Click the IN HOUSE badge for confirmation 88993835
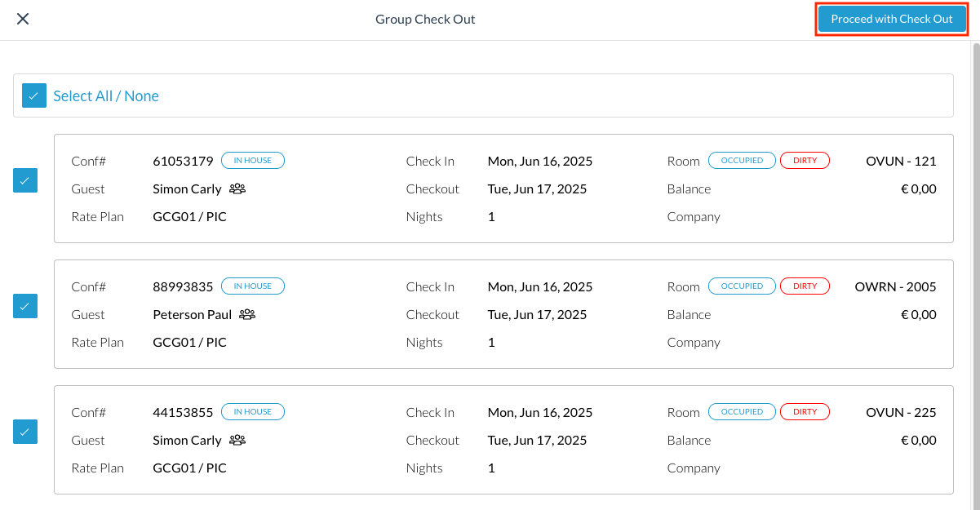980x510 pixels. 253,286
